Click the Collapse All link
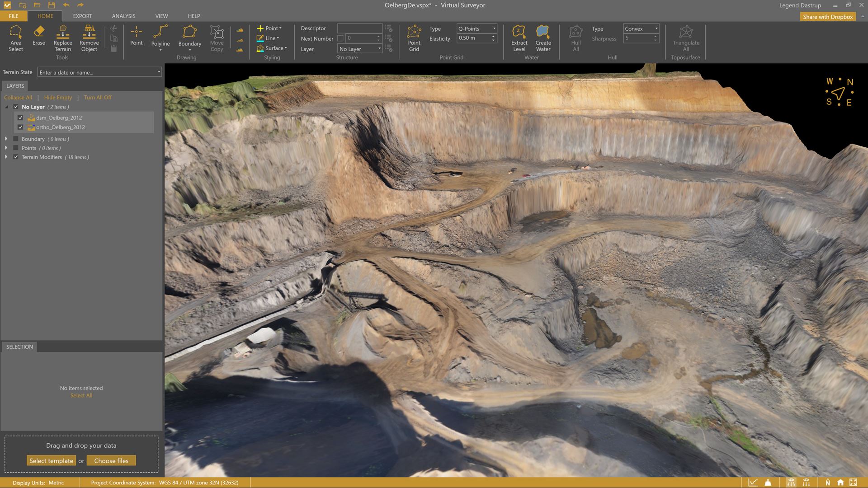 coord(18,98)
